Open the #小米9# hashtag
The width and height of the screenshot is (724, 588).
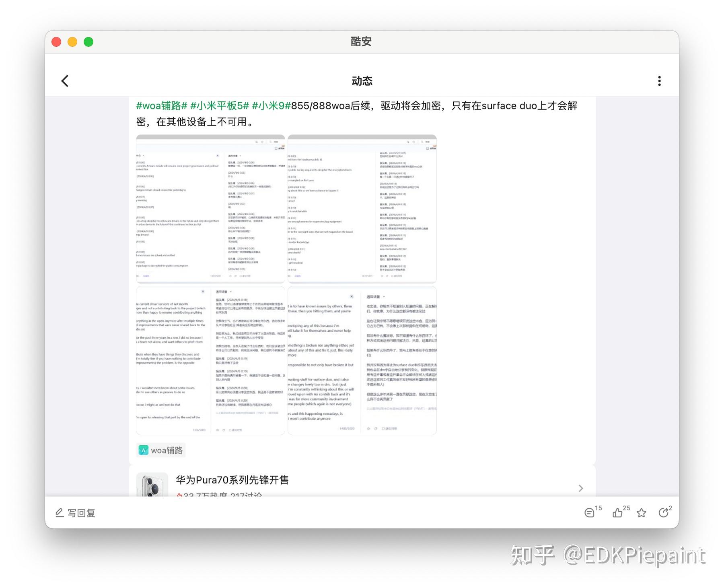coord(270,106)
